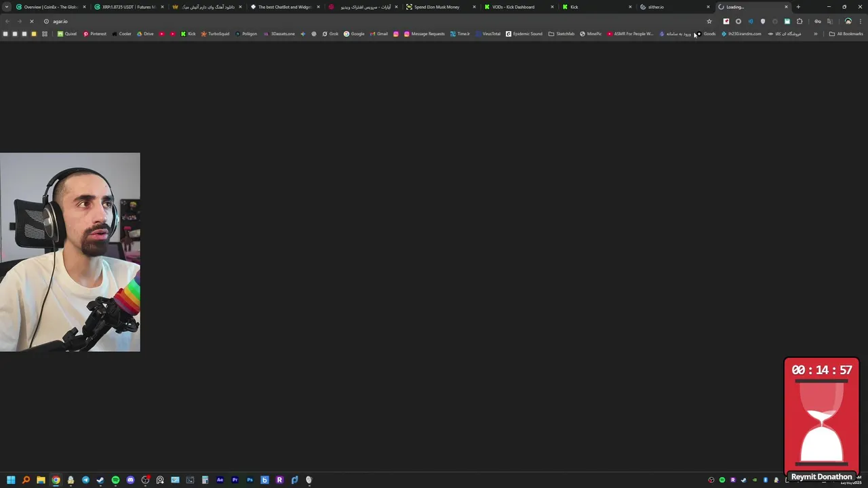The height and width of the screenshot is (488, 868).
Task: Open Quixel bookmark
Action: pos(67,34)
